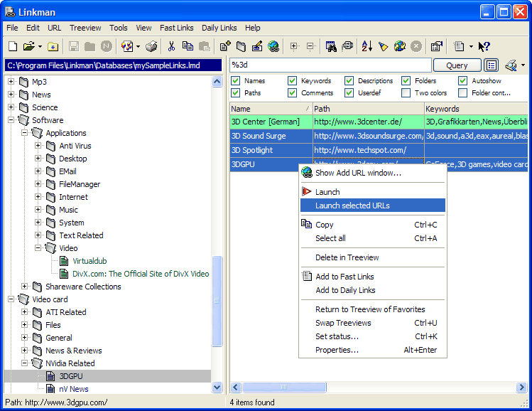Click the Properties toolbar icon
The height and width of the screenshot is (411, 532).
coord(437,46)
